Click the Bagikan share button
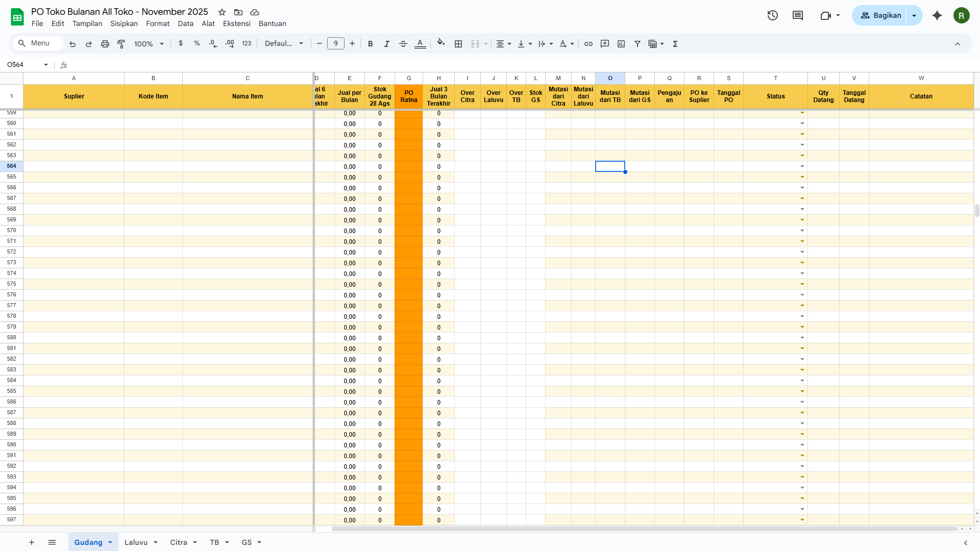 coord(881,15)
